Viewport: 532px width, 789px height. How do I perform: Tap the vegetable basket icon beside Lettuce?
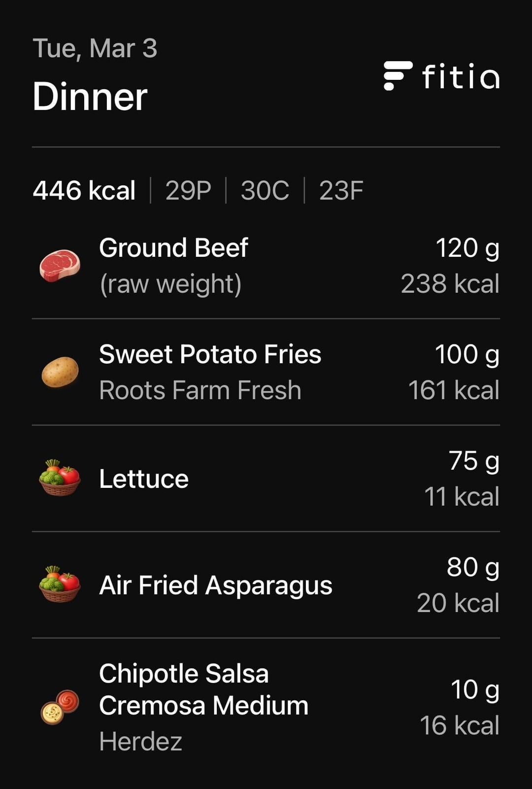pos(60,478)
